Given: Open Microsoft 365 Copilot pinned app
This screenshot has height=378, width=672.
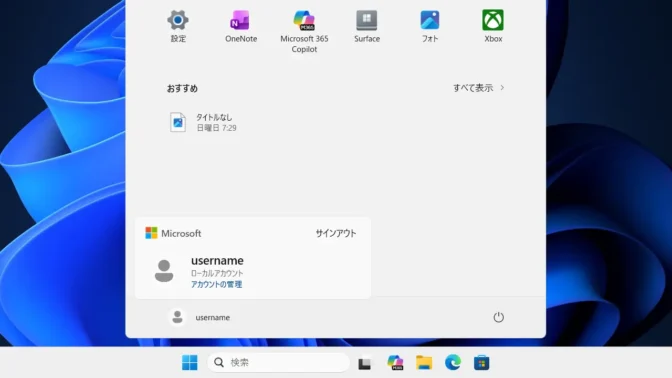Looking at the screenshot, I should click(x=304, y=31).
